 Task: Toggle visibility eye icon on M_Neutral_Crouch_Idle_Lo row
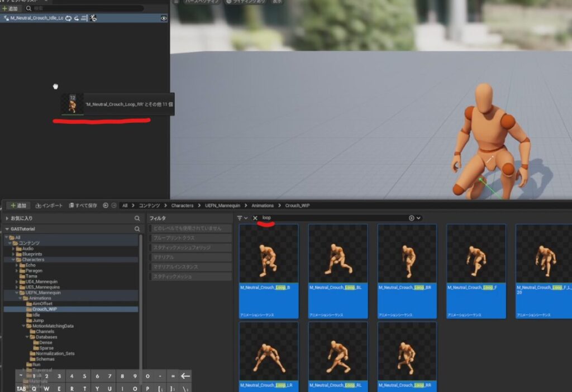click(x=164, y=18)
